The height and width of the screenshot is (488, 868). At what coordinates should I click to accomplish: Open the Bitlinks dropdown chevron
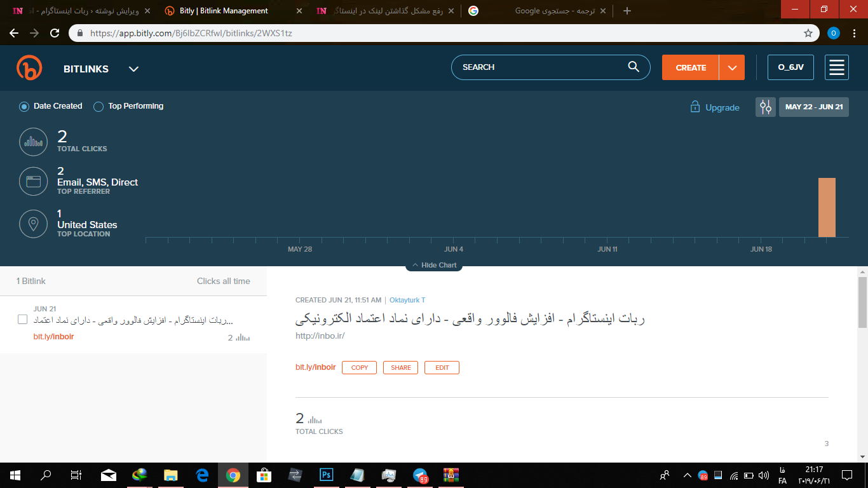point(133,69)
